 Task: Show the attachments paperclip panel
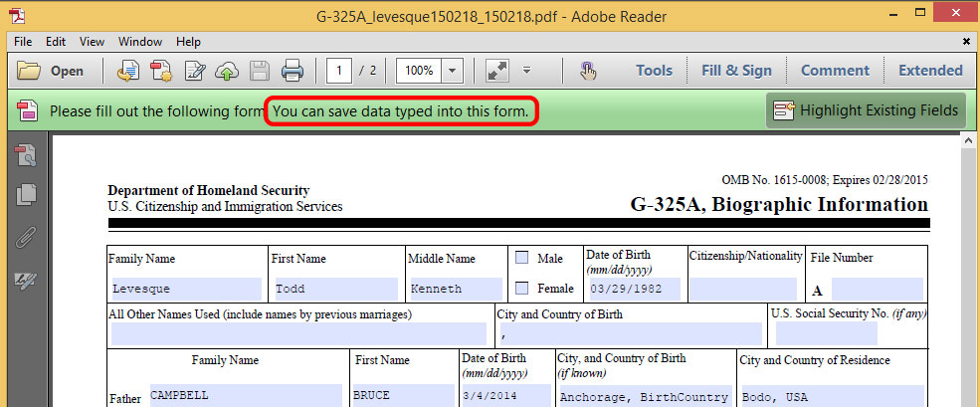[26, 239]
